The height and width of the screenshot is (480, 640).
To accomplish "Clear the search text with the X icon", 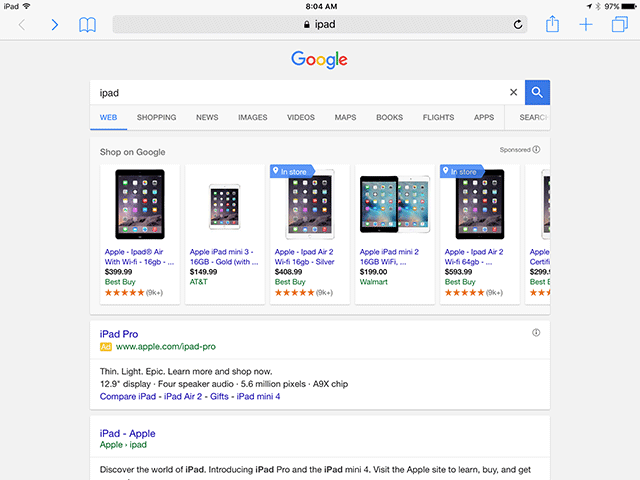I will pyautogui.click(x=514, y=93).
